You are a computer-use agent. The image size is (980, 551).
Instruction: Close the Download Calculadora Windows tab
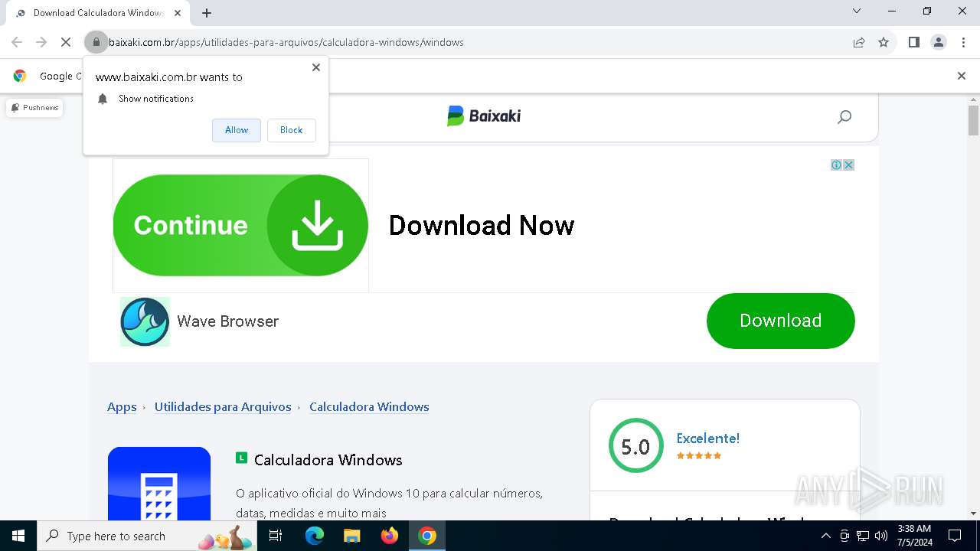pyautogui.click(x=178, y=13)
